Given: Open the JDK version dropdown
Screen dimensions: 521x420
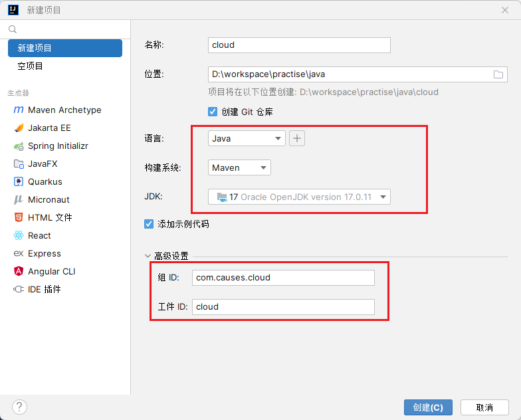Looking at the screenshot, I should point(299,197).
